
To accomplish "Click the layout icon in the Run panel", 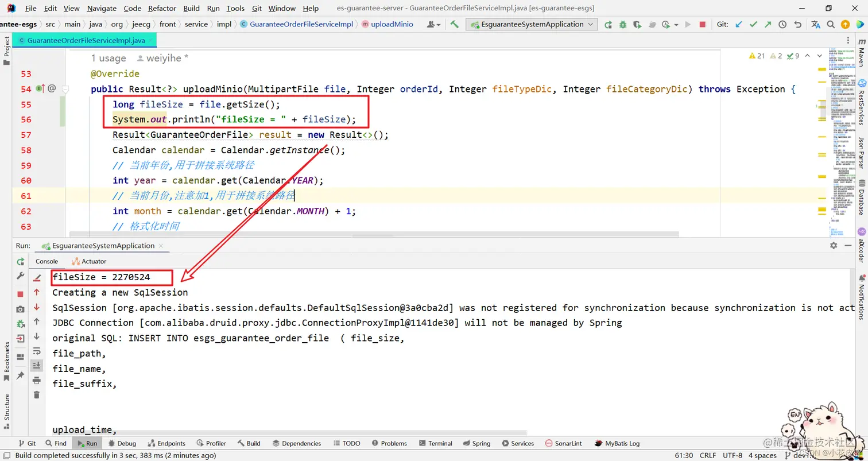I will pos(21,357).
